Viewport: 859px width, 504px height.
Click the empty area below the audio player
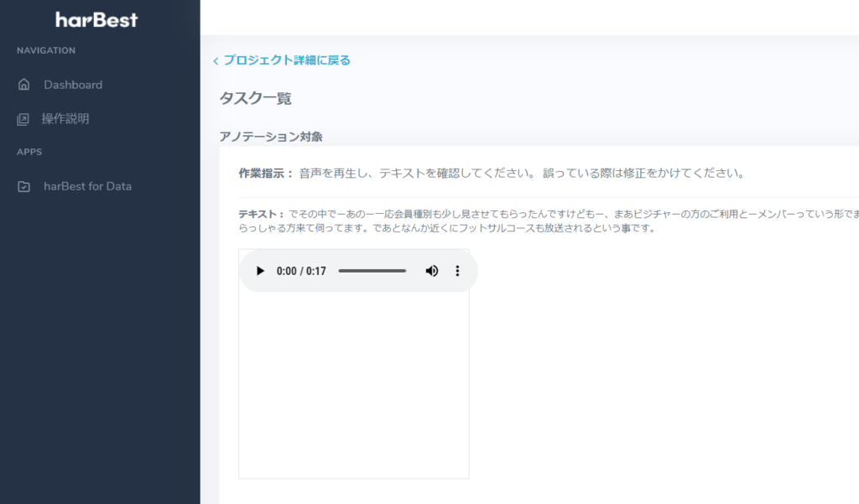tap(353, 386)
